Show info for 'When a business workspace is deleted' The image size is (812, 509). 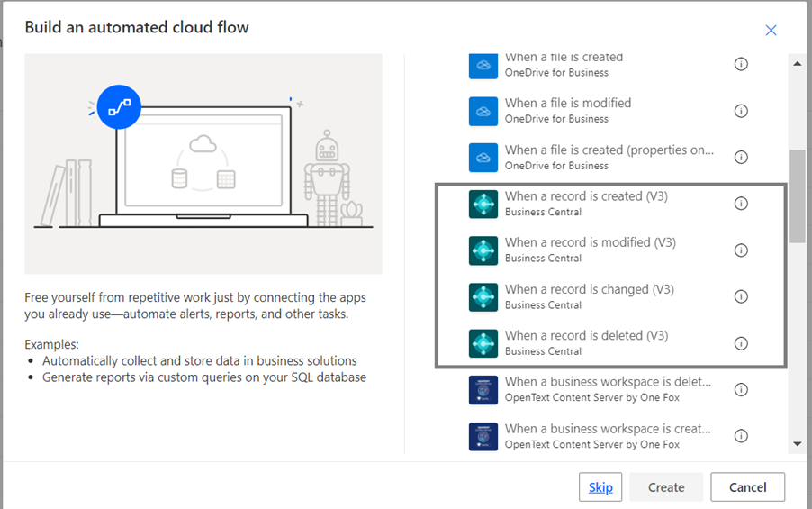[741, 390]
